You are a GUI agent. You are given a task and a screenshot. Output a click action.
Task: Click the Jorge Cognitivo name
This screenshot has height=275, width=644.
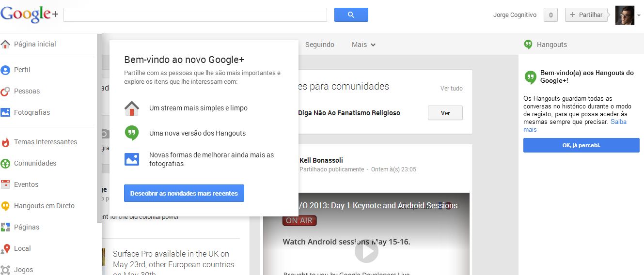[x=515, y=15]
